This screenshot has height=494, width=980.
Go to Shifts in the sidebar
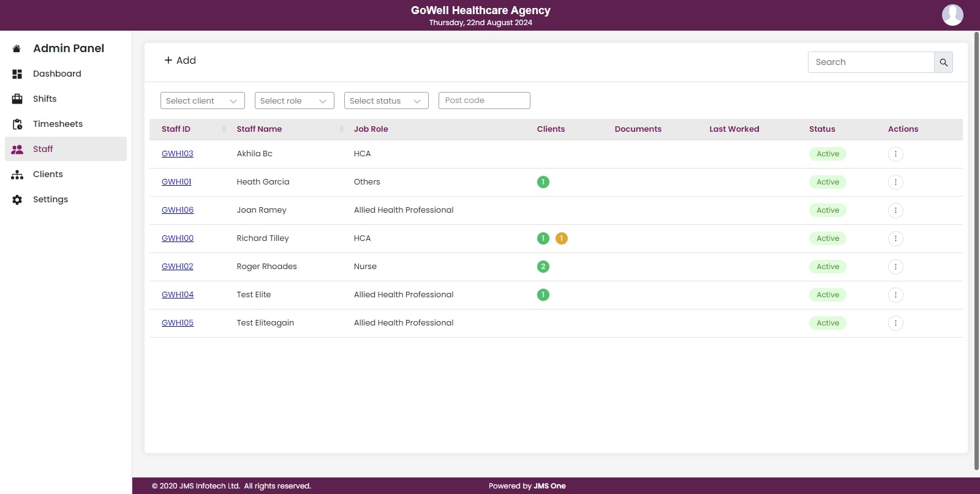(x=44, y=99)
